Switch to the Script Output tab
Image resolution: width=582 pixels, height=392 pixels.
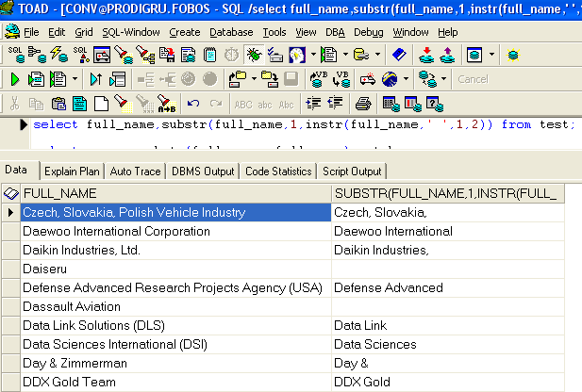(x=352, y=171)
